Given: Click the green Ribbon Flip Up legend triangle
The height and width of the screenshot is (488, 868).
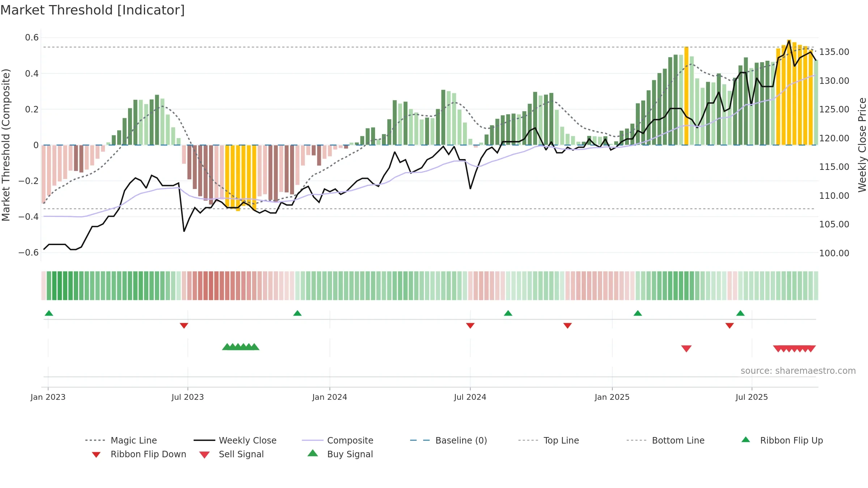Looking at the screenshot, I should (746, 440).
